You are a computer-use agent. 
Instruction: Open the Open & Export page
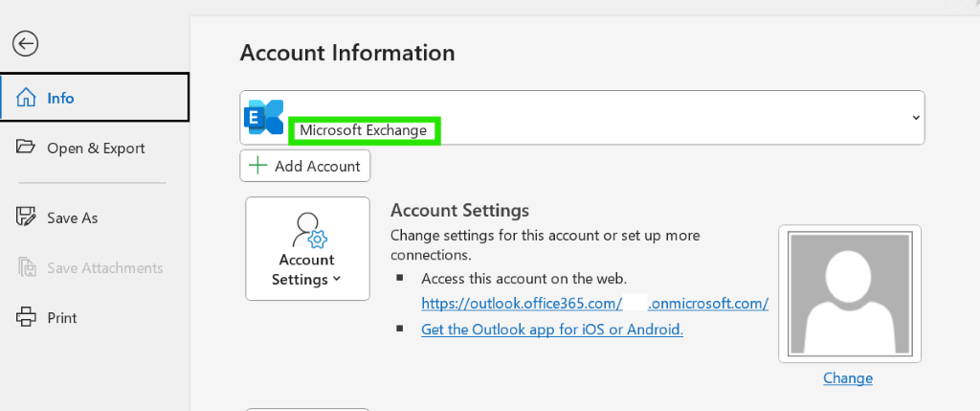95,148
